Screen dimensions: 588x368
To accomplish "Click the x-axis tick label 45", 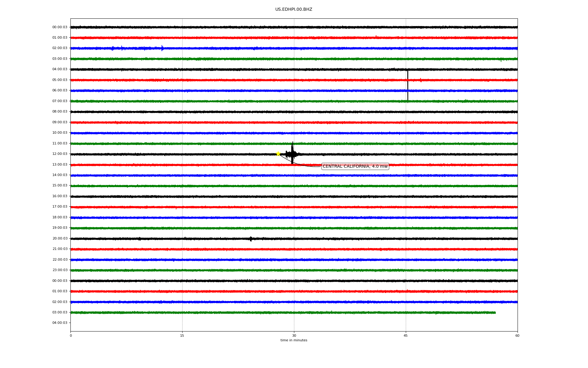I will pyautogui.click(x=406, y=335).
